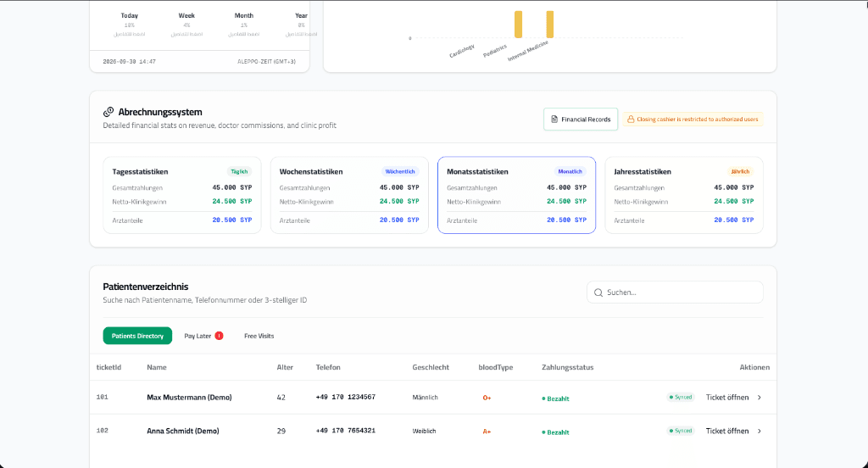Viewport: 868px width, 468px height.
Task: Click the Max Mustermann (Demo) name
Action: pos(189,397)
